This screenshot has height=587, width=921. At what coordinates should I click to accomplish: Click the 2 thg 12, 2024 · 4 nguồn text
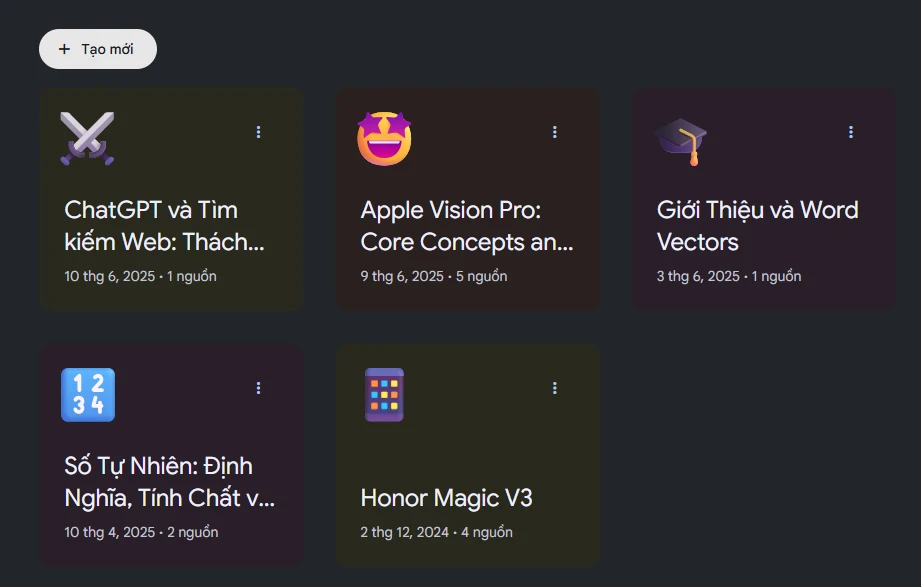click(x=436, y=532)
